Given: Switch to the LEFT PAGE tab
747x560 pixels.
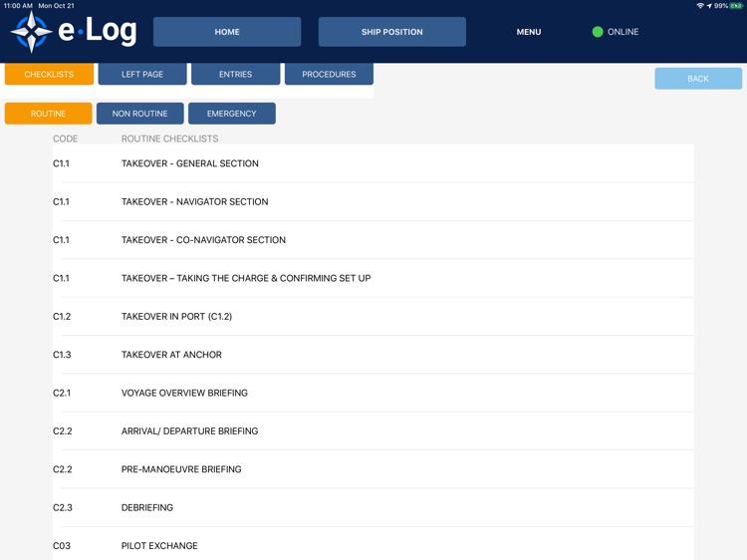Looking at the screenshot, I should 142,74.
